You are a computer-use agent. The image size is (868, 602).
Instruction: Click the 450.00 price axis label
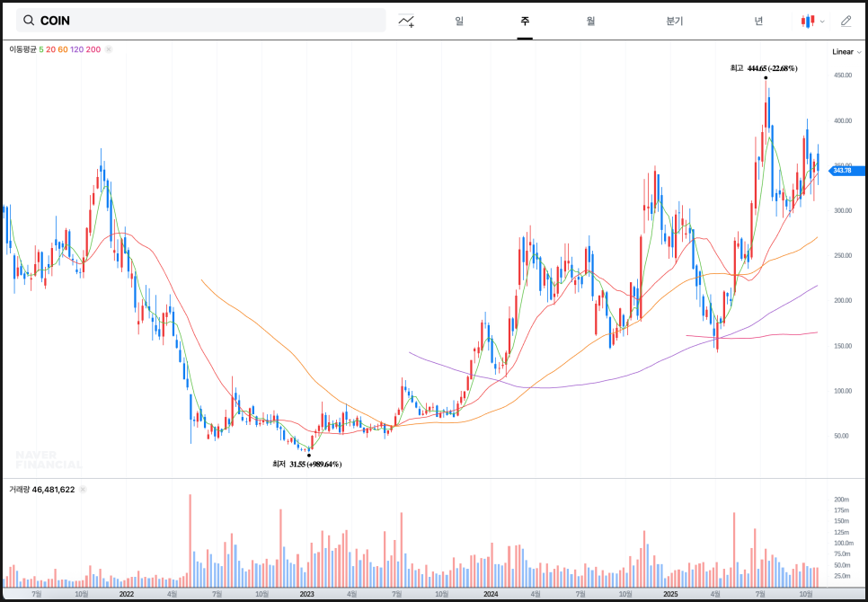pyautogui.click(x=843, y=75)
